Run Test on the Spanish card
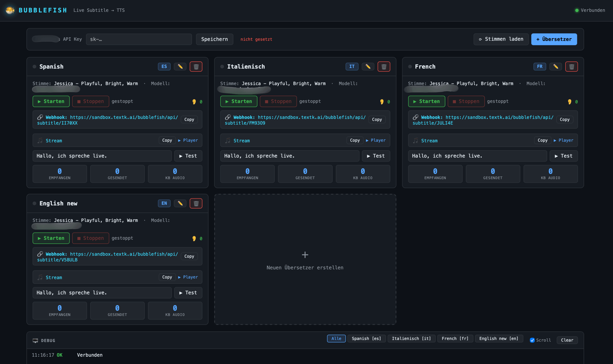The width and height of the screenshot is (613, 364). (188, 156)
